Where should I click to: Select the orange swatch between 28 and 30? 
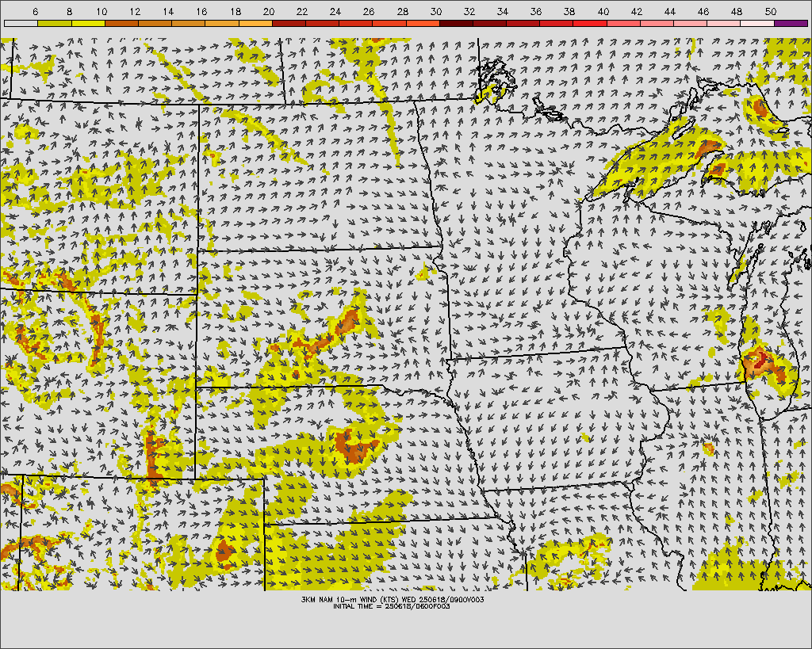[423, 23]
